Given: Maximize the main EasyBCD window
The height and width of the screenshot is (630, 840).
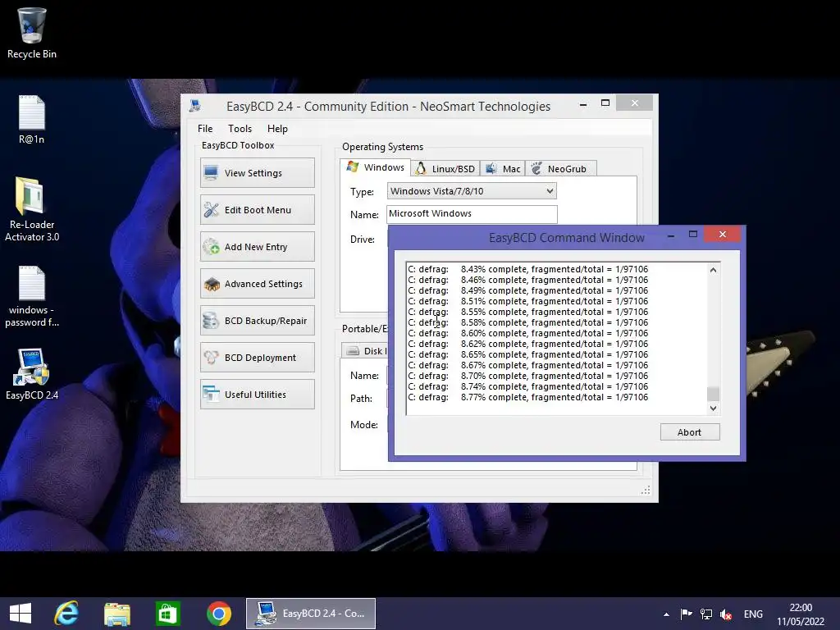Looking at the screenshot, I should tap(605, 103).
